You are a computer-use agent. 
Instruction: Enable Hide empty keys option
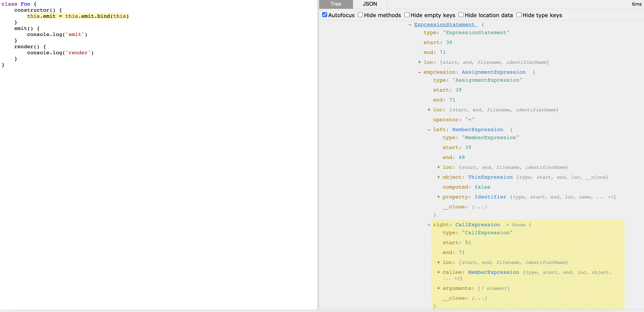[407, 15]
